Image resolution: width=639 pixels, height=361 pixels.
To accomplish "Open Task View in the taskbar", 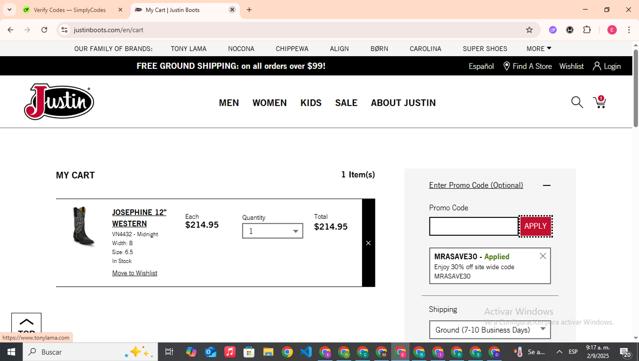I will pos(169,352).
